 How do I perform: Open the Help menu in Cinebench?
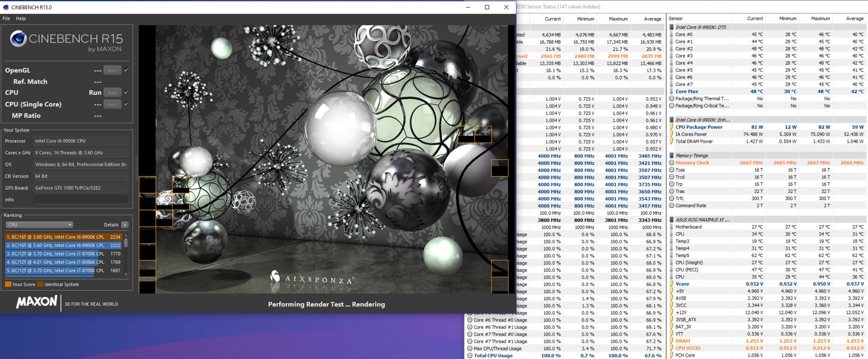(21, 19)
